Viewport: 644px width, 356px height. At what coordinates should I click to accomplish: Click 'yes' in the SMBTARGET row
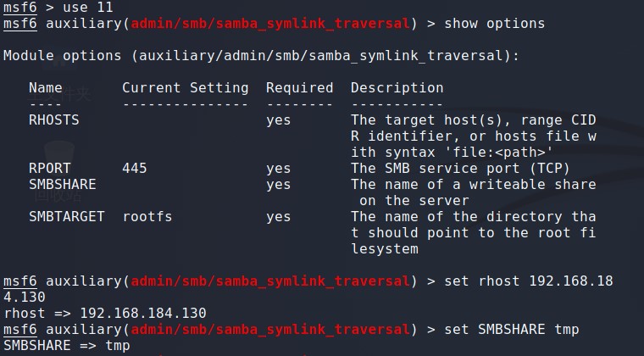[x=278, y=217]
